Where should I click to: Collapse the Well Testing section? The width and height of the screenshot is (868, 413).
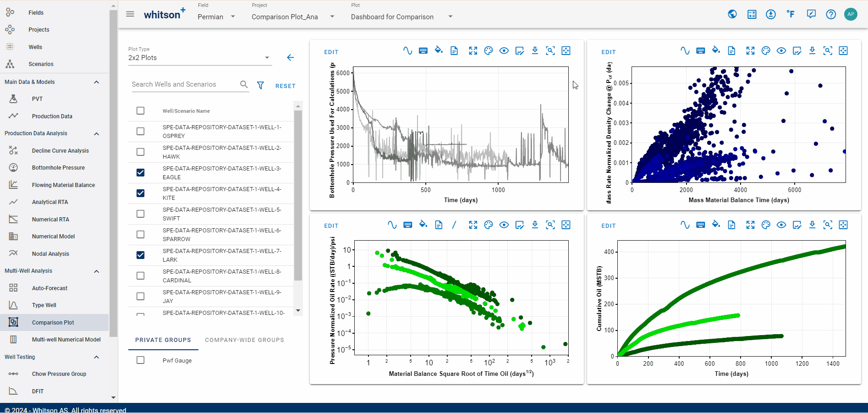coord(96,357)
